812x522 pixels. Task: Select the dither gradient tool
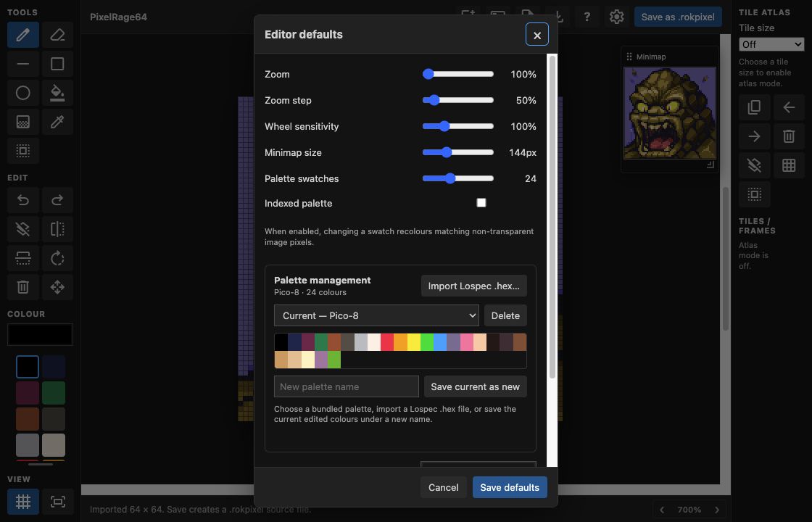[x=22, y=122]
